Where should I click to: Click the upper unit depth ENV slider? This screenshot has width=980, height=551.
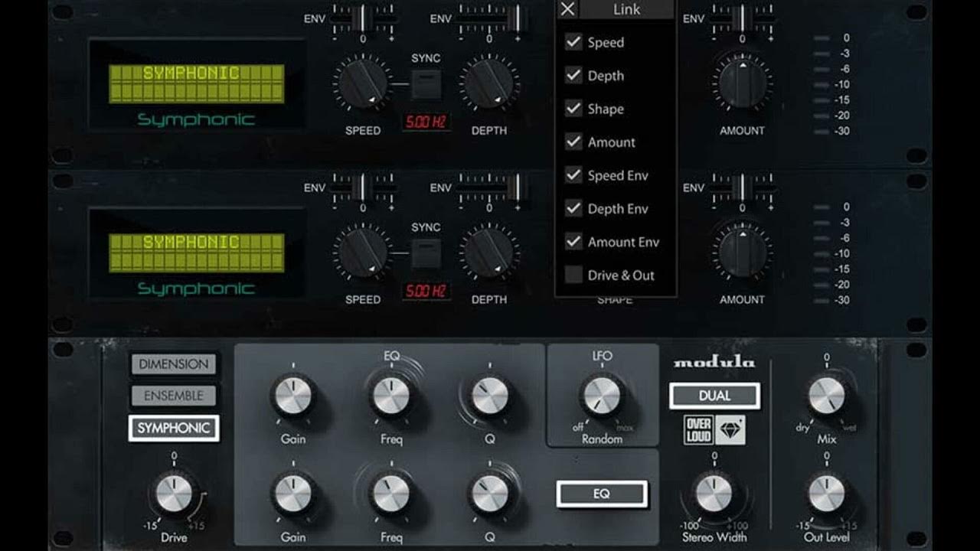pyautogui.click(x=492, y=18)
